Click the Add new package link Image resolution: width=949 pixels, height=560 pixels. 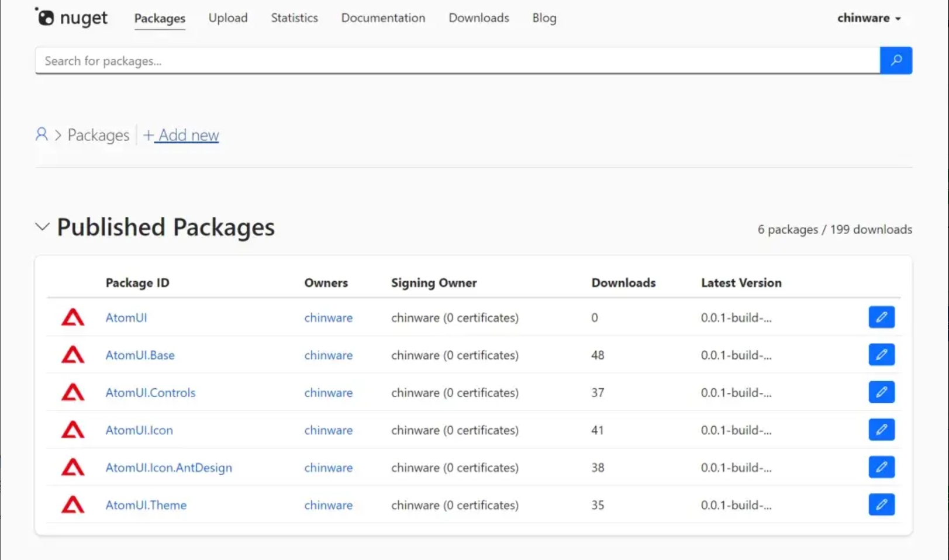coord(181,135)
